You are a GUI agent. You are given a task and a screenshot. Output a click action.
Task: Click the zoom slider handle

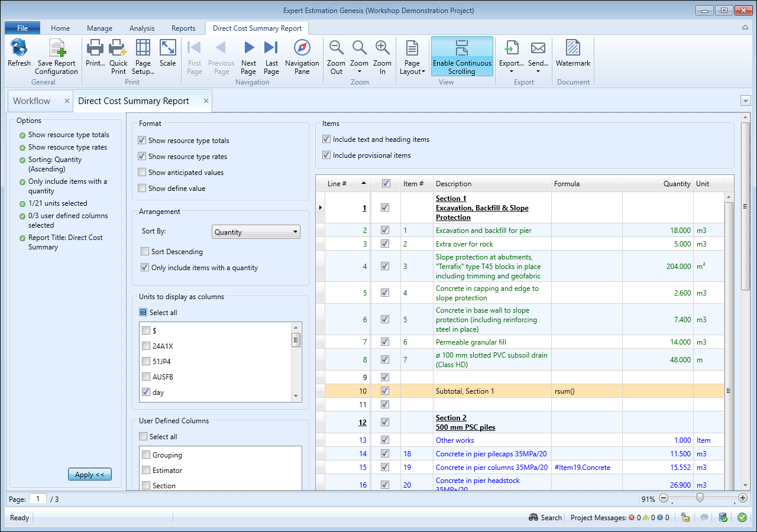[700, 498]
